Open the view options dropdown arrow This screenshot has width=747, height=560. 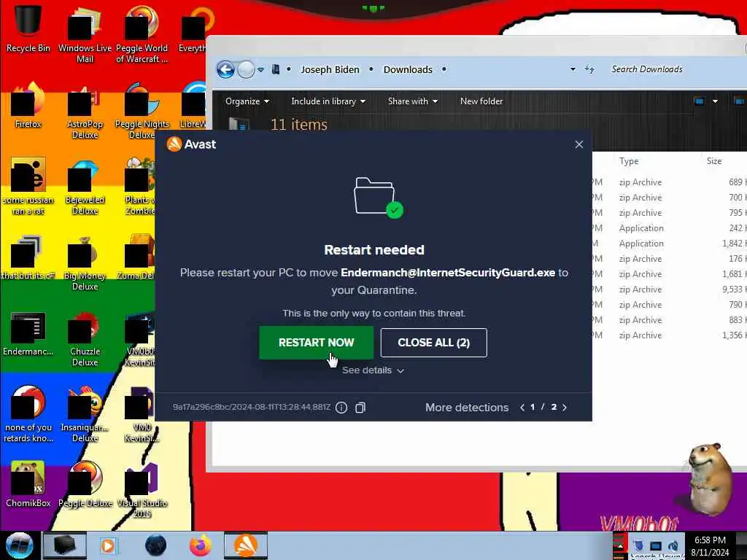click(x=715, y=101)
